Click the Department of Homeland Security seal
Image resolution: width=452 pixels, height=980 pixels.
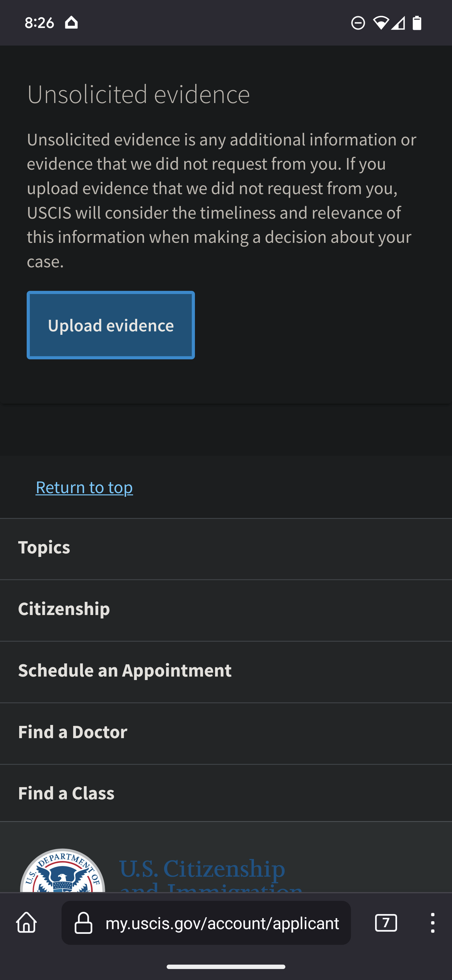click(x=62, y=870)
